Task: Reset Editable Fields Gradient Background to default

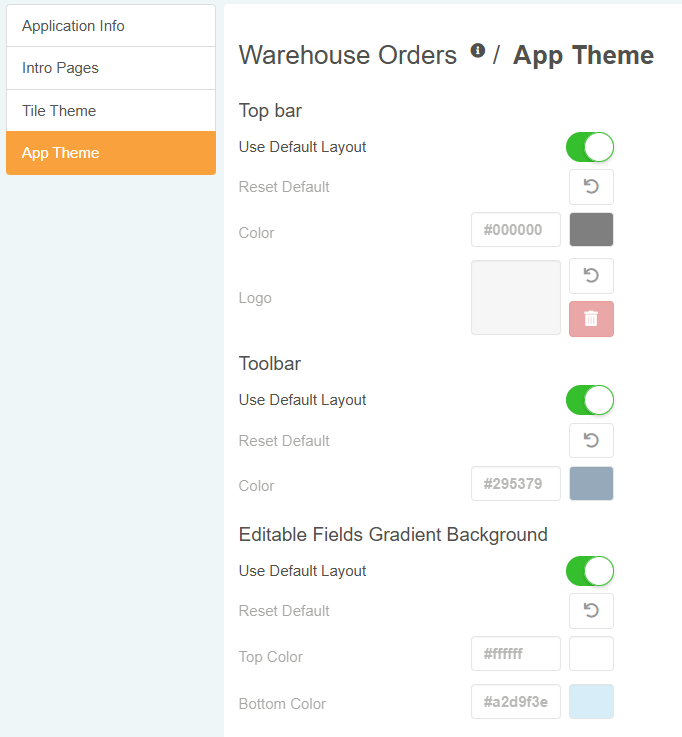Action: coord(591,611)
